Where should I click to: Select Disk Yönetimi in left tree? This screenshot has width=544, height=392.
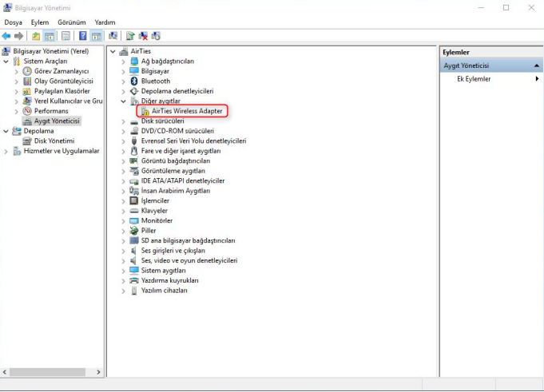(x=54, y=141)
